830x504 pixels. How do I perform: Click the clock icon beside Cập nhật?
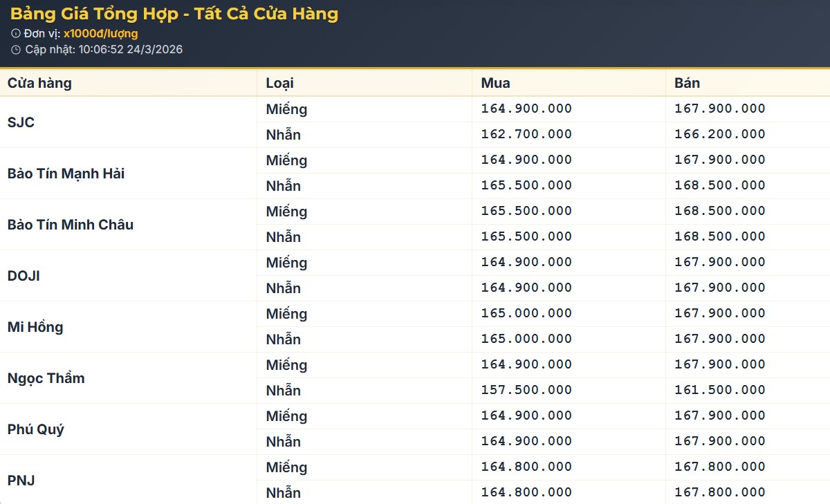pos(16,50)
